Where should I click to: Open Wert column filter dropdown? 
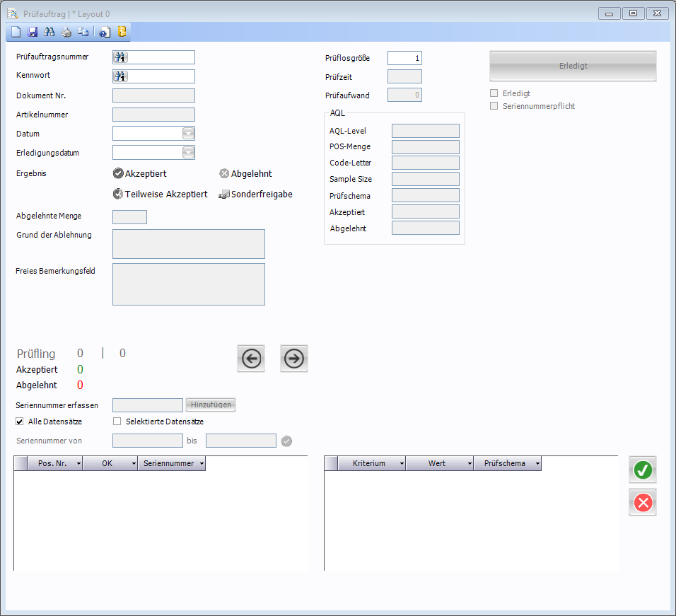pos(470,464)
